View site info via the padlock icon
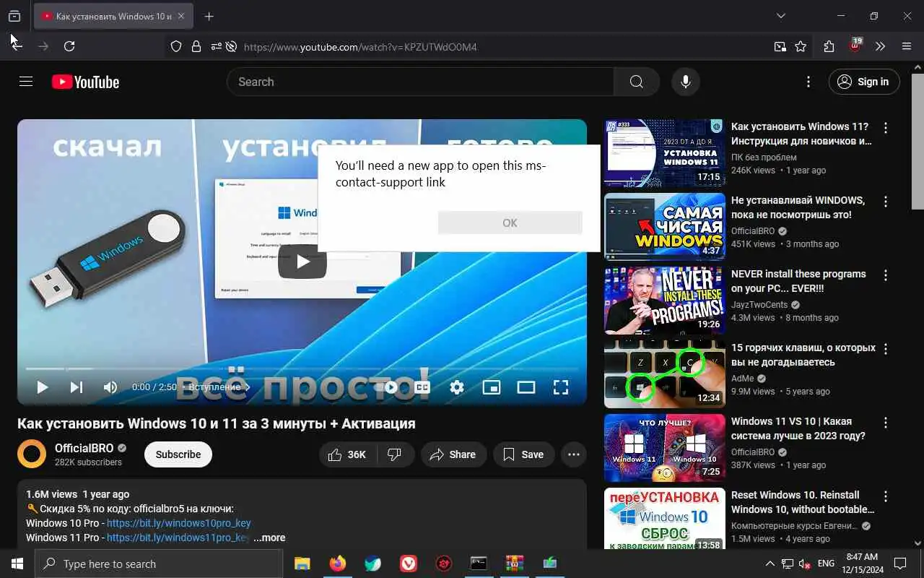The width and height of the screenshot is (924, 578). (x=196, y=47)
